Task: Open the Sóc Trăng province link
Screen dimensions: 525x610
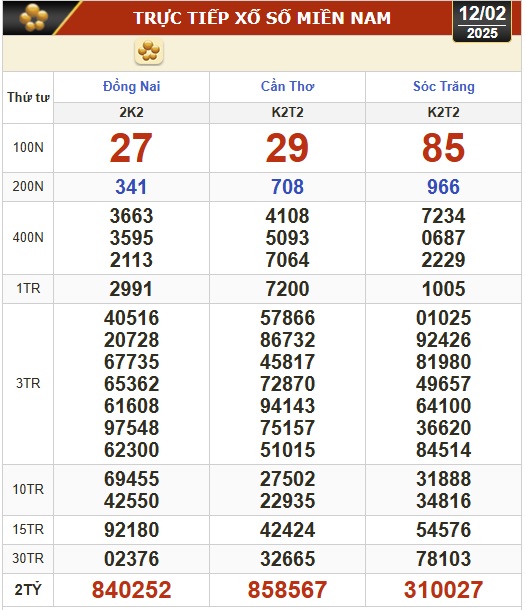Action: [444, 86]
